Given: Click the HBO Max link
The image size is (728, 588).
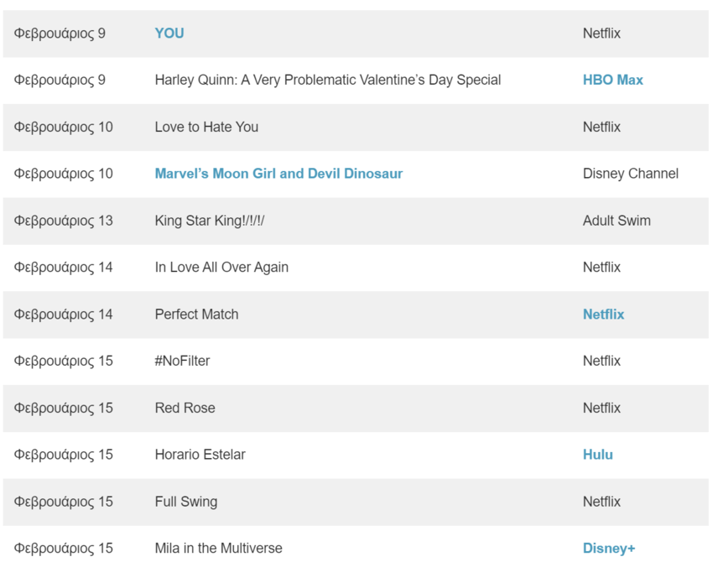Looking at the screenshot, I should tap(612, 81).
